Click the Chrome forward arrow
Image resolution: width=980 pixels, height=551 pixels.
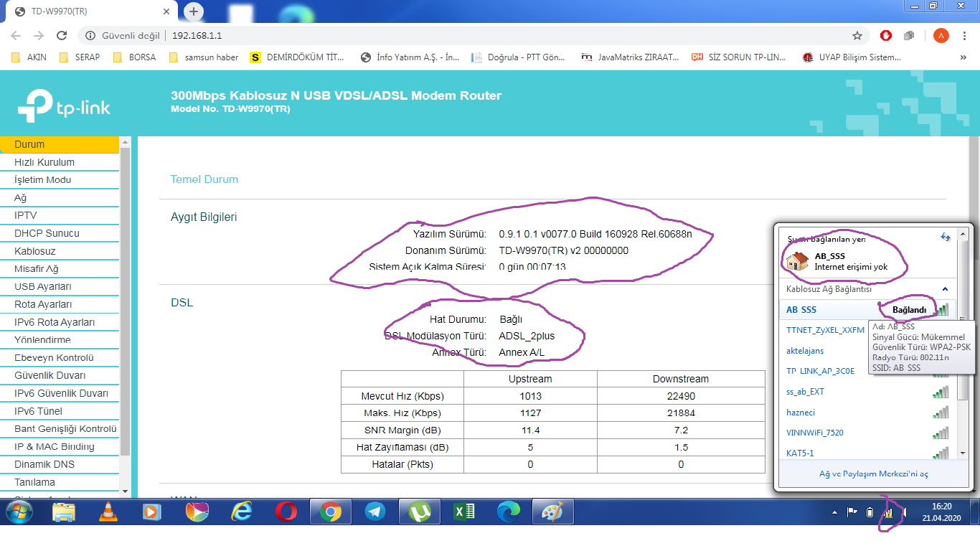pyautogui.click(x=39, y=35)
